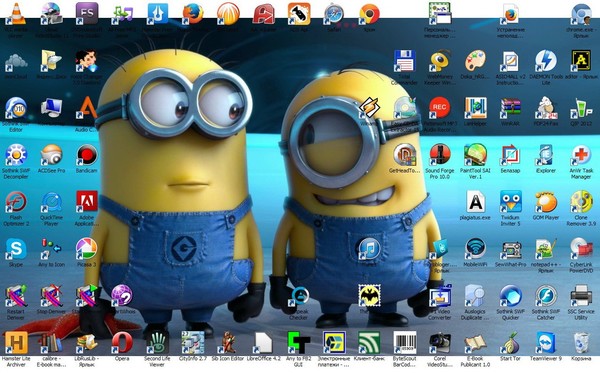Launch the WinRAR shortcut

click(x=510, y=108)
